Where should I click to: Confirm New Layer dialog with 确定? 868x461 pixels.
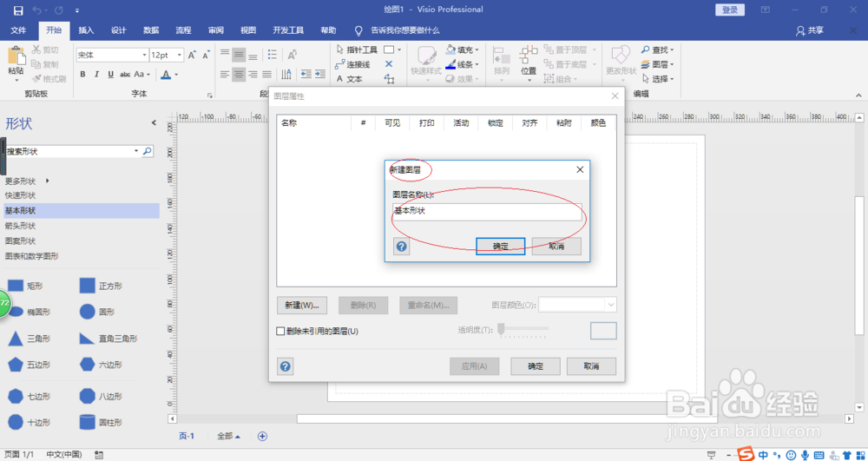tap(501, 247)
